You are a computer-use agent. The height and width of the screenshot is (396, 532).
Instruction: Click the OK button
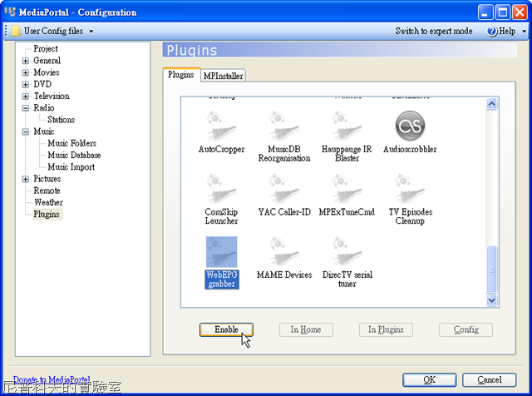(429, 379)
